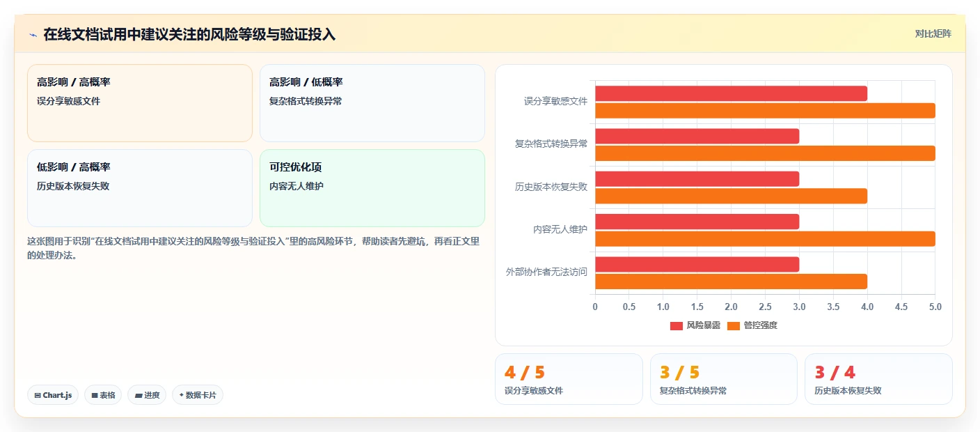This screenshot has width=980, height=432.
Task: Click the orange bar for 历史版本恢复失败
Action: 731,196
